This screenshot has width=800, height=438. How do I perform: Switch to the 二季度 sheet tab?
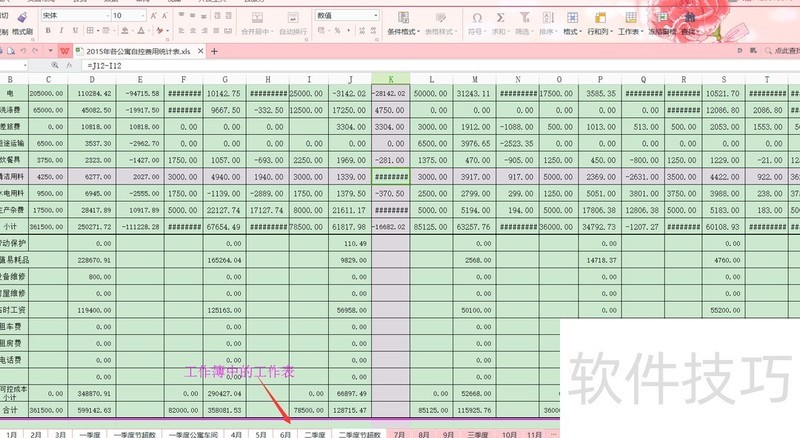(315, 434)
